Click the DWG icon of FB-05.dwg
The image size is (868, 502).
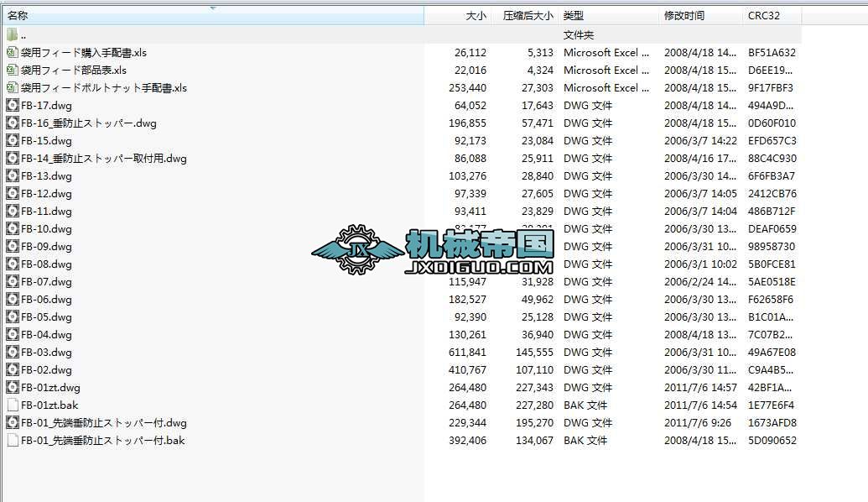point(13,317)
